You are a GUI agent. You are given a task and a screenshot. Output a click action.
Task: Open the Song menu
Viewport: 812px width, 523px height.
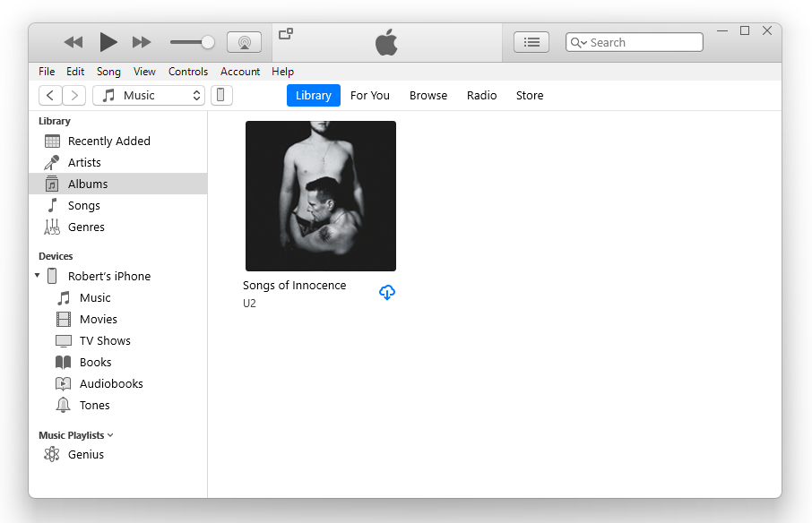click(108, 72)
